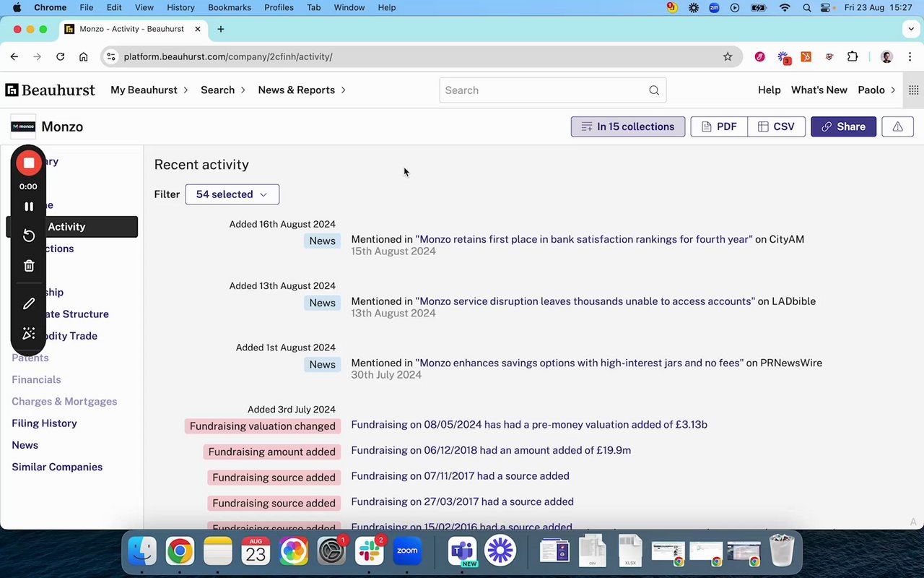Open the Chrome three-dot menu
Image resolution: width=924 pixels, height=578 pixels.
coord(910,56)
